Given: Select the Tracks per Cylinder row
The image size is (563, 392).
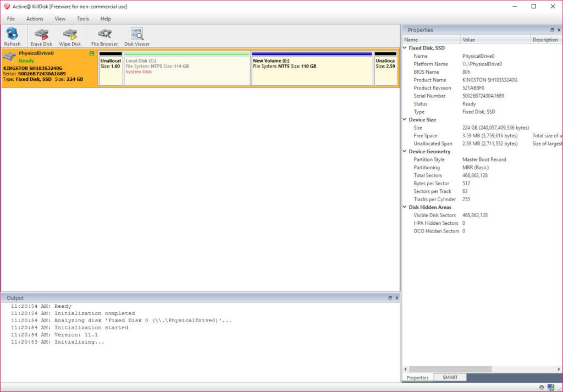Looking at the screenshot, I should tap(482, 199).
